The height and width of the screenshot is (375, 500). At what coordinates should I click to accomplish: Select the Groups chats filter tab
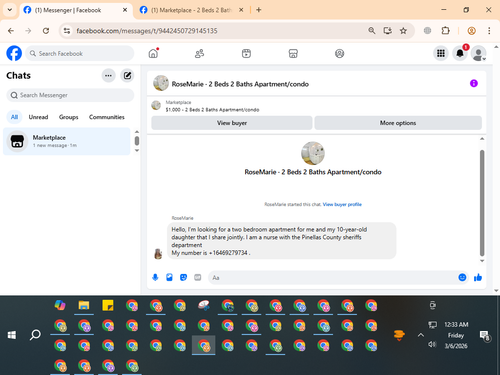(68, 117)
